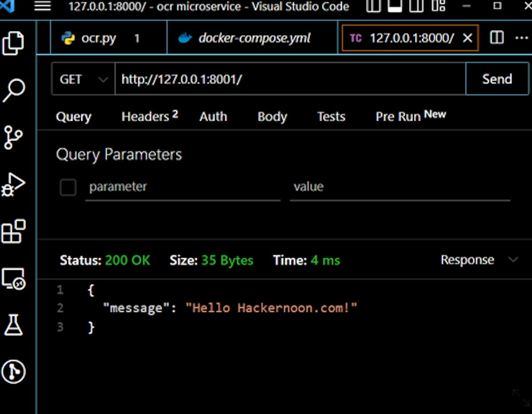Open Run and Debug view
This screenshot has width=532, height=414.
pyautogui.click(x=14, y=185)
